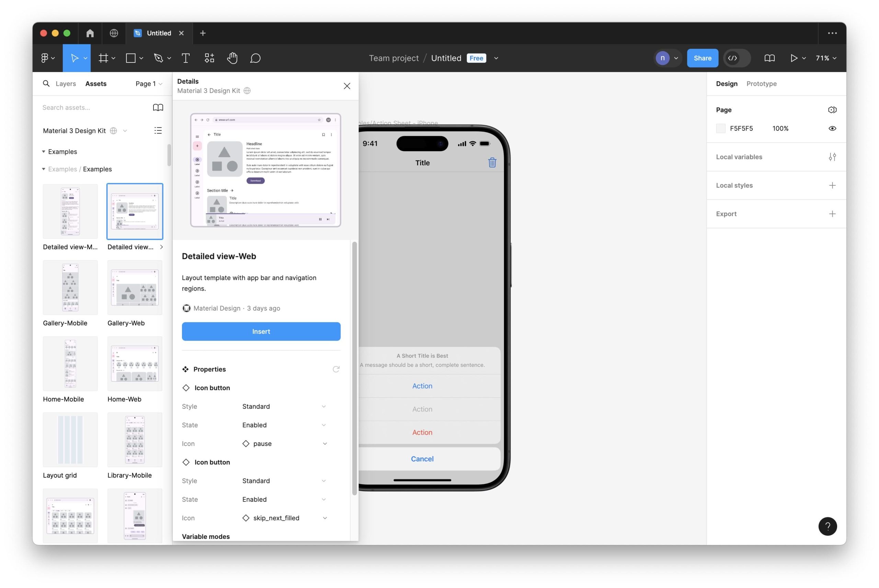Click the F5F5F5 page color swatch
This screenshot has width=879, height=588.
click(720, 128)
